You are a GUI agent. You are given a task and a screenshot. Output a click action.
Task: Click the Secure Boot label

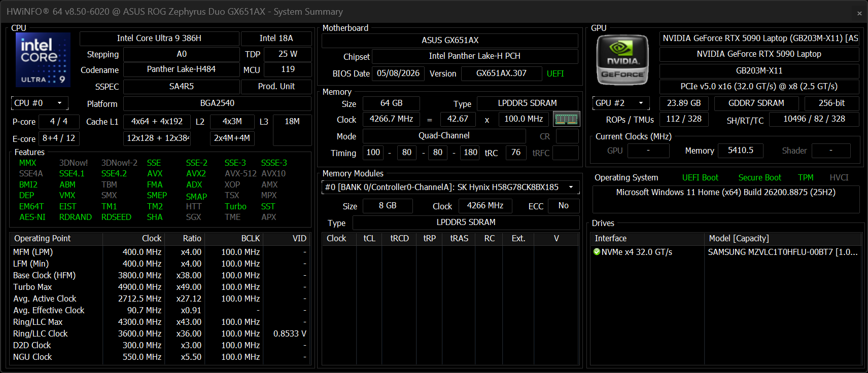pyautogui.click(x=760, y=178)
